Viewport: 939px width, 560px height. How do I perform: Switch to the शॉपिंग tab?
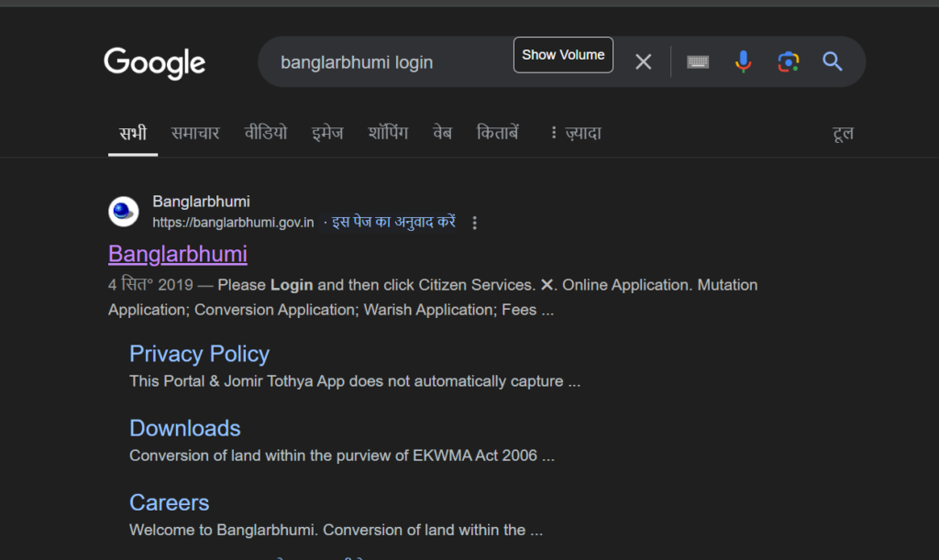(x=388, y=133)
